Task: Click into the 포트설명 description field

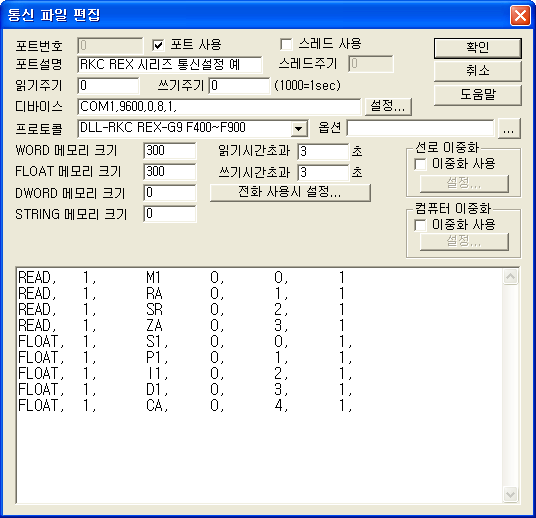Action: tap(170, 65)
